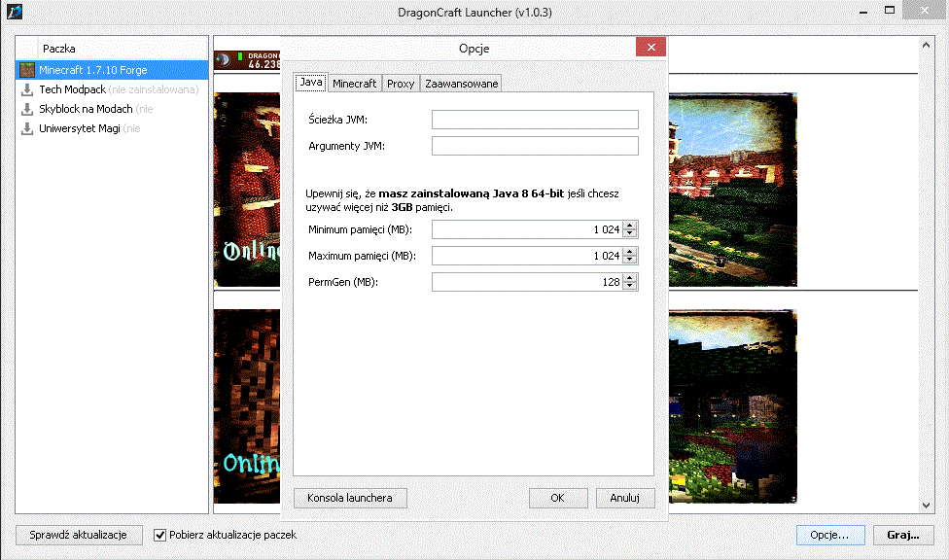This screenshot has width=949, height=560.
Task: Click the download icon beside Skyblock na Modach
Action: click(x=26, y=109)
